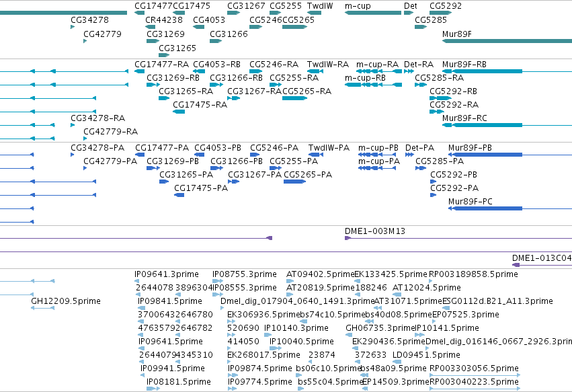Image resolution: width=572 pixels, height=392 pixels.
Task: Click the EP07525.3prime EST label
Action: pos(466,314)
